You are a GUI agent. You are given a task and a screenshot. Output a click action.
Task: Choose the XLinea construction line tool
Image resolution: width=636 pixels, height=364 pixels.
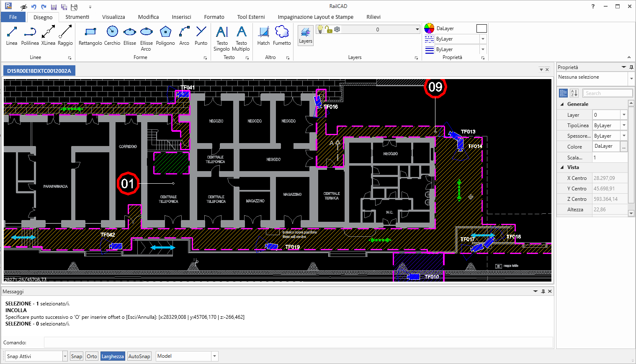pyautogui.click(x=48, y=36)
